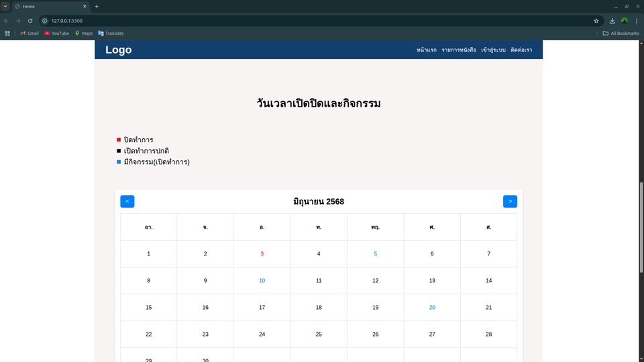
Task: Click the อา. weekday header
Action: pos(149,227)
